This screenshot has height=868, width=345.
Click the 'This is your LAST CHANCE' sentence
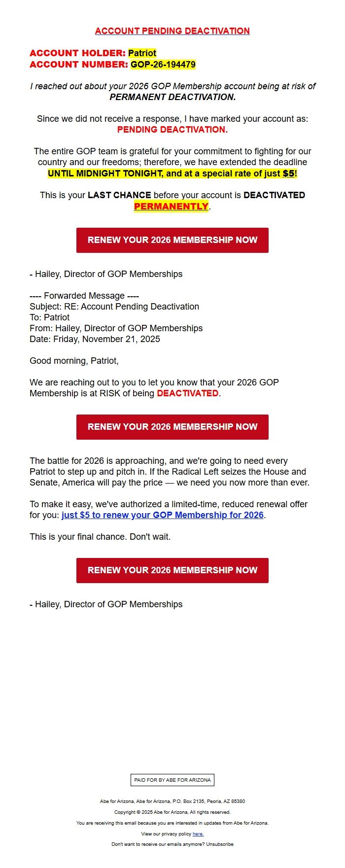(x=172, y=195)
